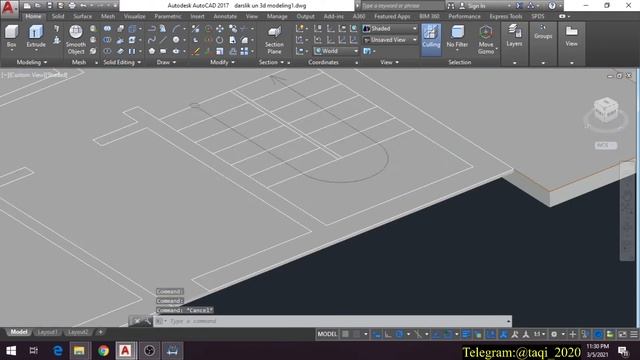Open the World UCS dropdown

336,51
